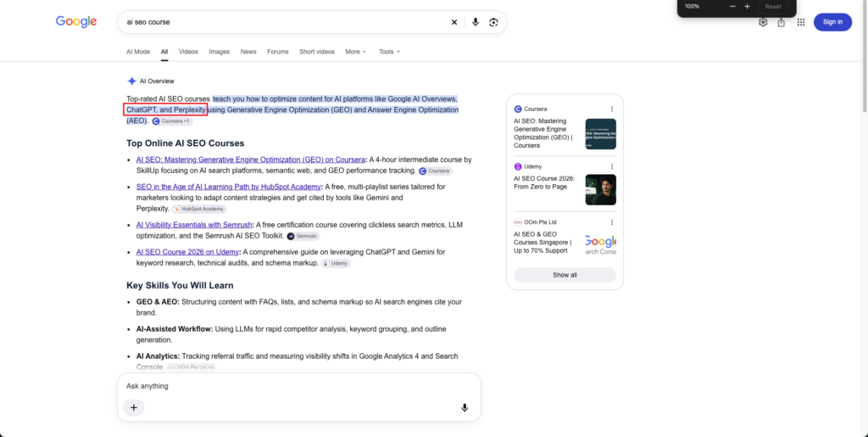Open AI Visibility Essentials with Semrush link

[194, 225]
